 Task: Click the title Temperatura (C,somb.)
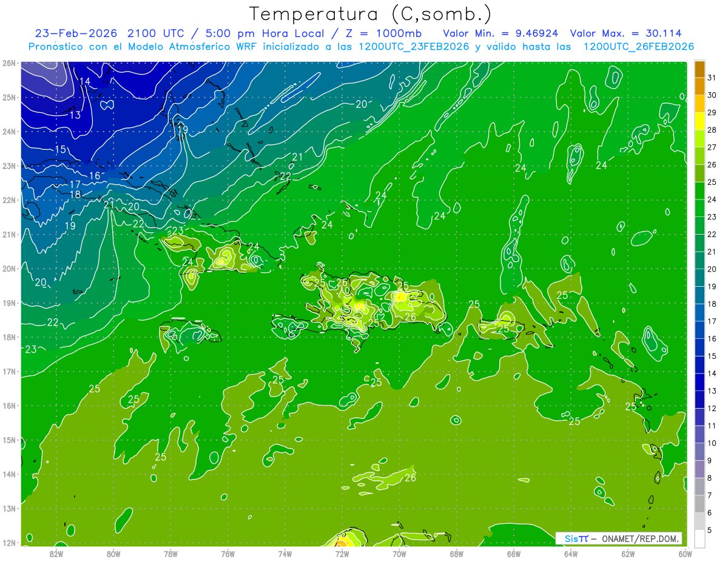click(371, 13)
